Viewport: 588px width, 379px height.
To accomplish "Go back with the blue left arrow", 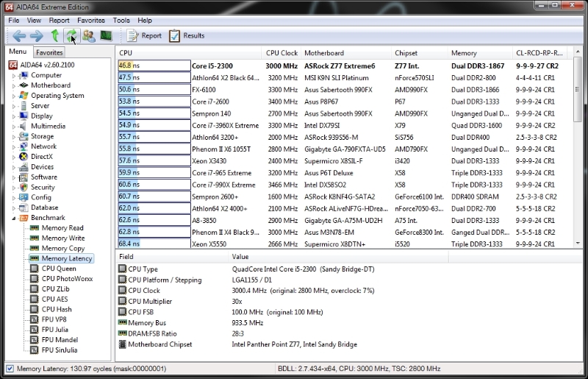I will point(19,36).
